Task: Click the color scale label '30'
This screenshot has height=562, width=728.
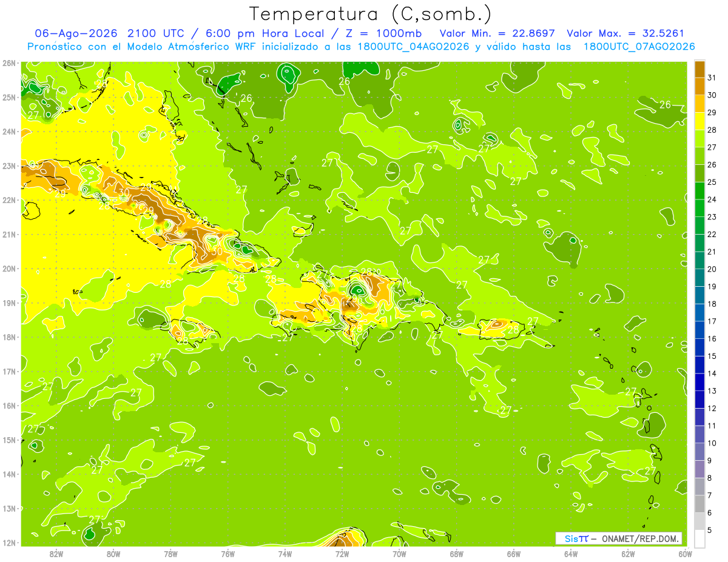Action: (x=712, y=95)
